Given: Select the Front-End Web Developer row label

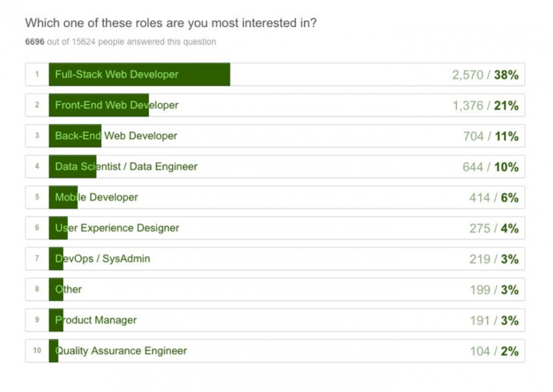Looking at the screenshot, I should (116, 105).
